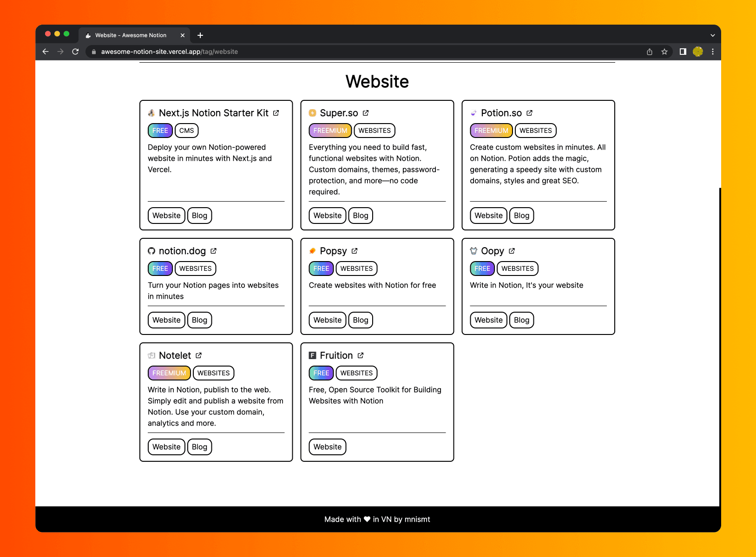Click the Blog tag on Popsy card
756x557 pixels.
[360, 320]
